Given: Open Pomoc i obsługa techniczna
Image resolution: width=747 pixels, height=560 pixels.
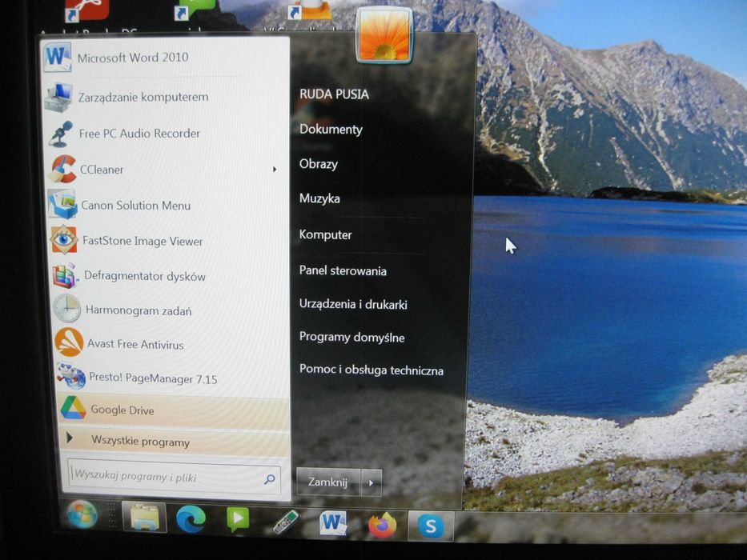Looking at the screenshot, I should click(371, 370).
